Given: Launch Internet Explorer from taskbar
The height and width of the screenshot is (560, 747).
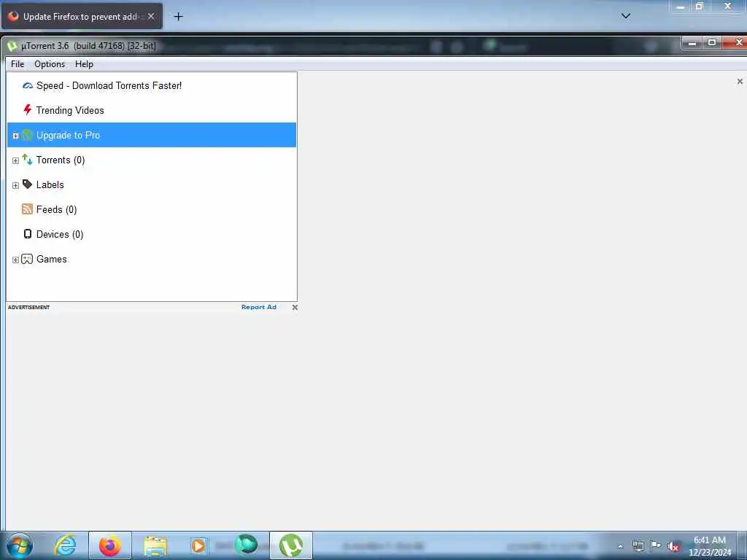Looking at the screenshot, I should click(x=65, y=545).
